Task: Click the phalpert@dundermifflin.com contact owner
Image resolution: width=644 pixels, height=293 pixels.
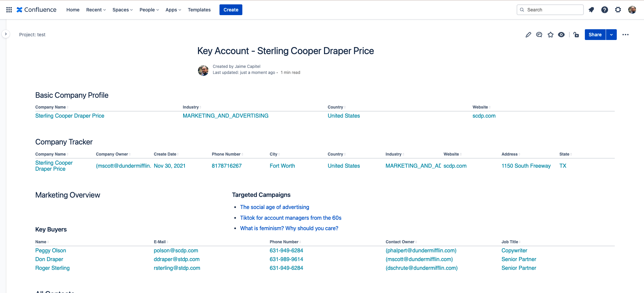Action: 421,250
